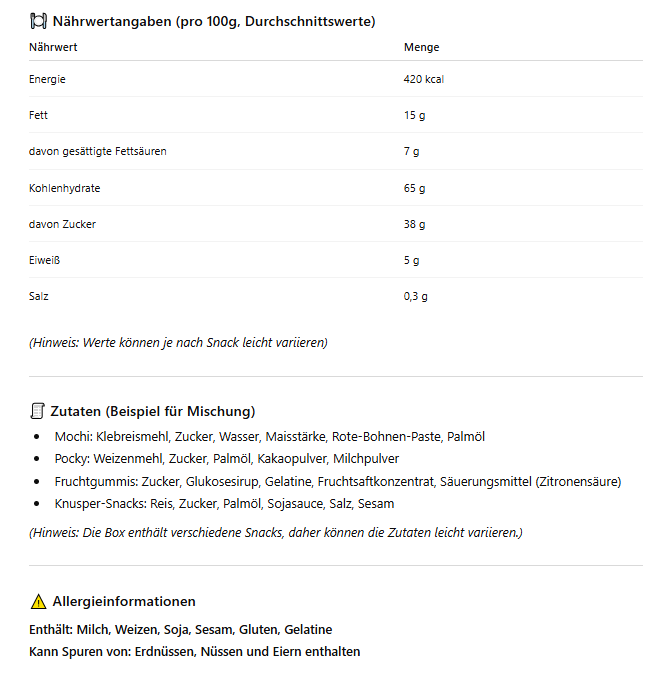
Task: Click the Knusper-Snacks ingredients line
Action: coord(225,503)
